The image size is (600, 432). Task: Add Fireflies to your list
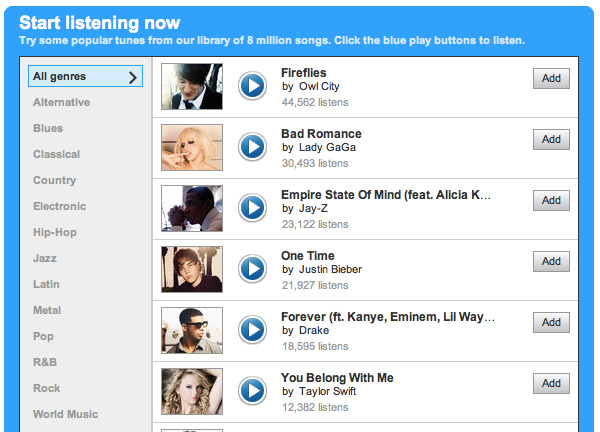(551, 79)
